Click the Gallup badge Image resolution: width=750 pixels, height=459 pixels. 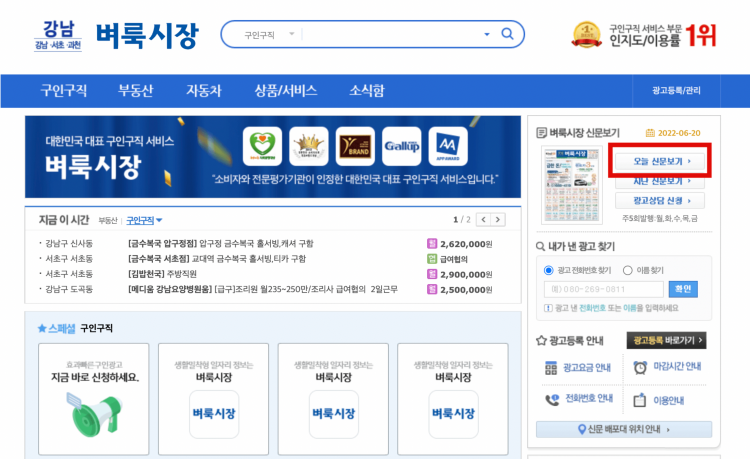(402, 146)
